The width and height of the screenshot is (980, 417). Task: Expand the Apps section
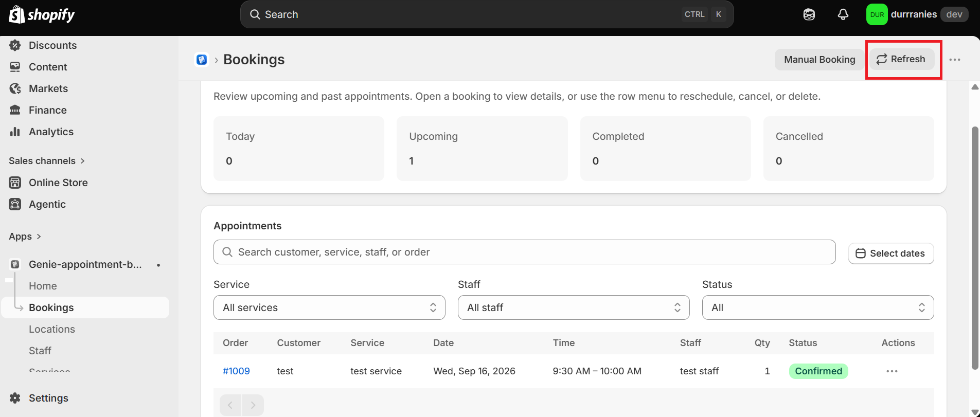coord(25,237)
